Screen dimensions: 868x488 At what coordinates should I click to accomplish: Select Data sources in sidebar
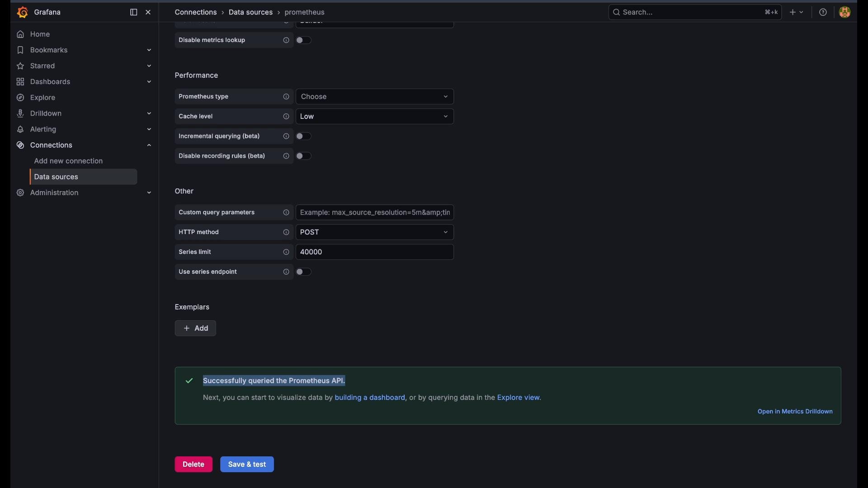click(x=83, y=177)
